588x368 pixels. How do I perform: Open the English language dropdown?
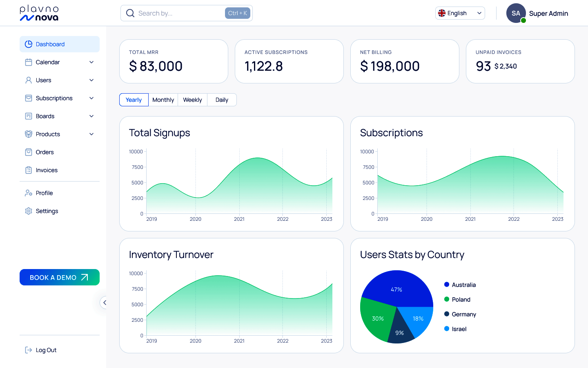coord(460,13)
